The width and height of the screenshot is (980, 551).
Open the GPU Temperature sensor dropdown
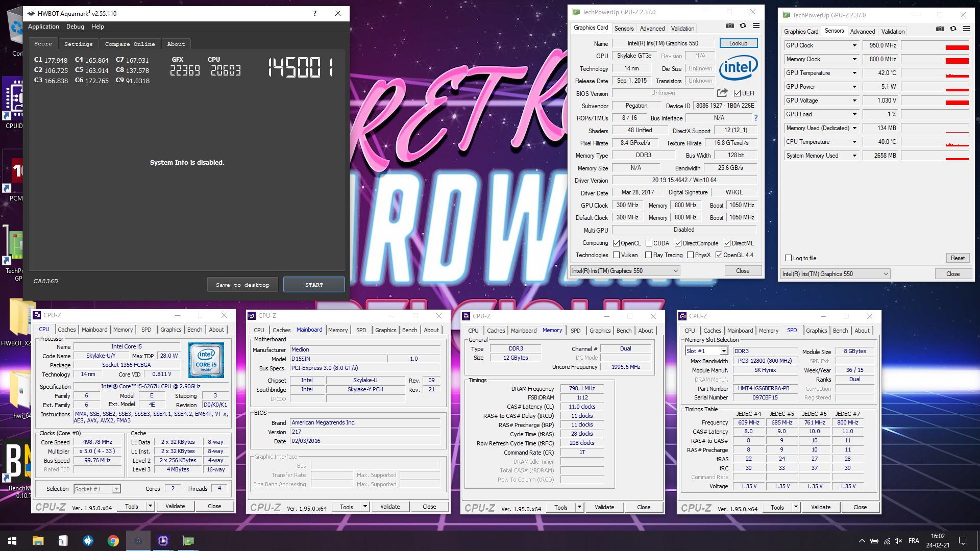[854, 73]
